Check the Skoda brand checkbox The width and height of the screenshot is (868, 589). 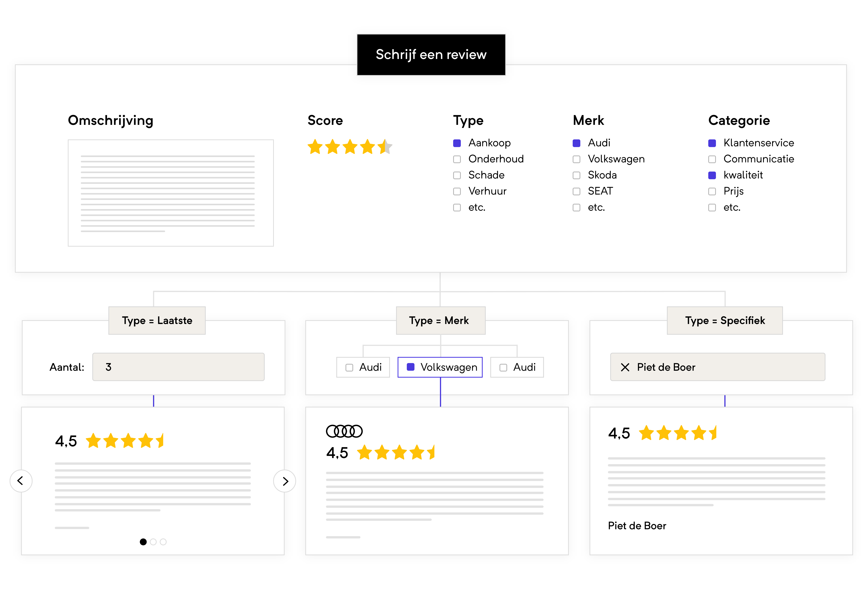coord(576,175)
